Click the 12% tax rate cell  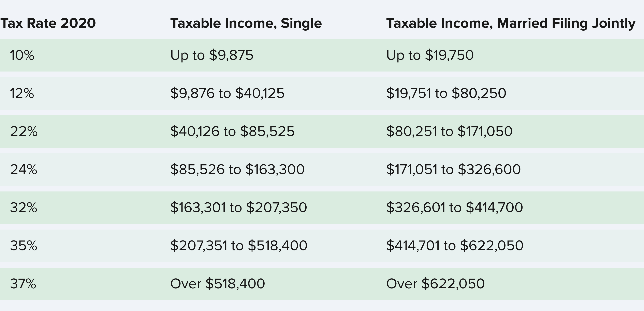tap(22, 93)
